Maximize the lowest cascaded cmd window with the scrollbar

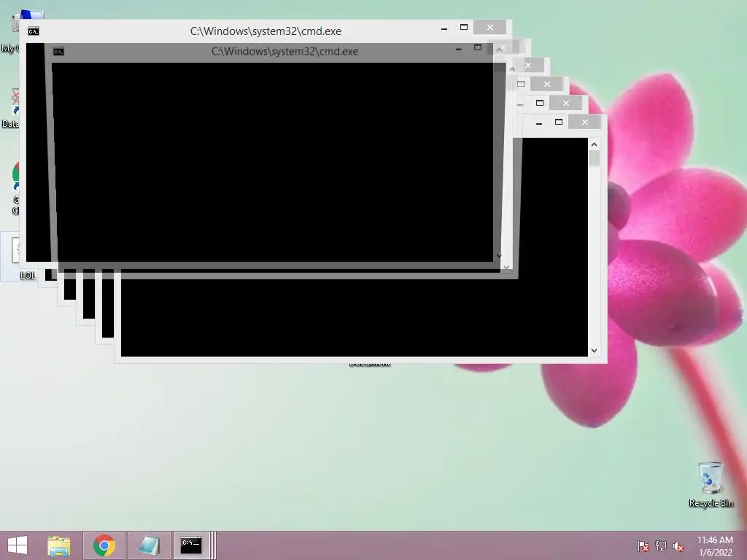[559, 122]
